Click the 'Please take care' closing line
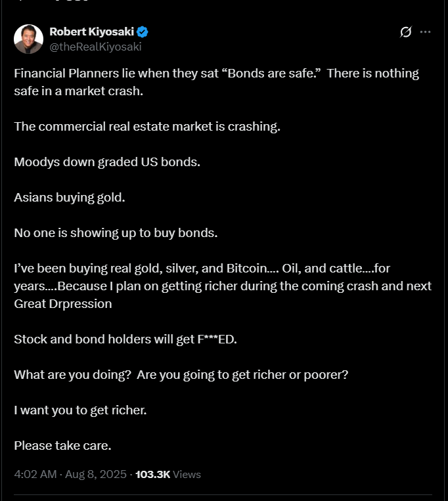Image resolution: width=448 pixels, height=501 pixels. [x=62, y=446]
